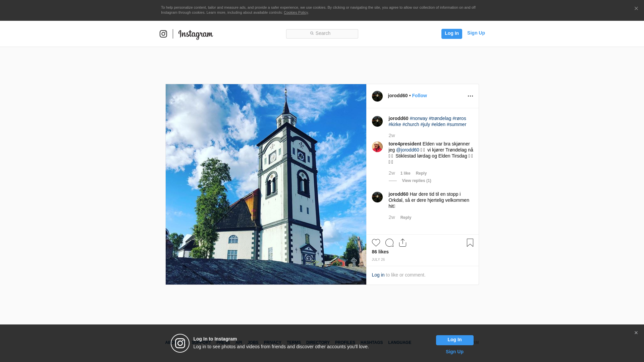
Task: Open tore4president's profile picture
Action: pyautogui.click(x=377, y=147)
